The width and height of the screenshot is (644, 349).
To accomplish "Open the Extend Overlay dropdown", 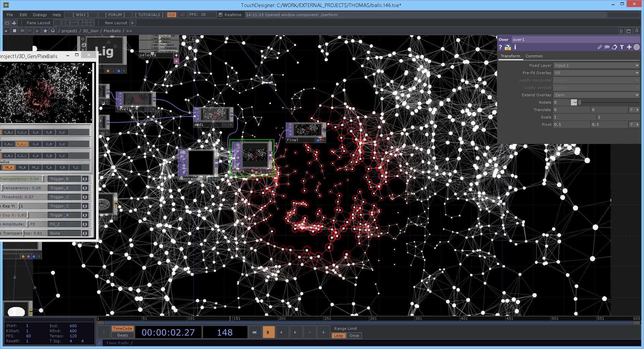I will (x=596, y=95).
